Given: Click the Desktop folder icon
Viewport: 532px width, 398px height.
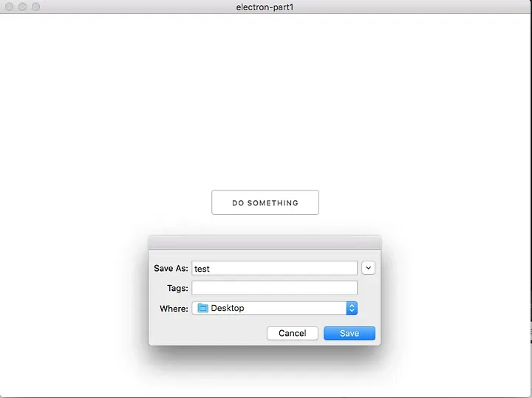Looking at the screenshot, I should (203, 308).
